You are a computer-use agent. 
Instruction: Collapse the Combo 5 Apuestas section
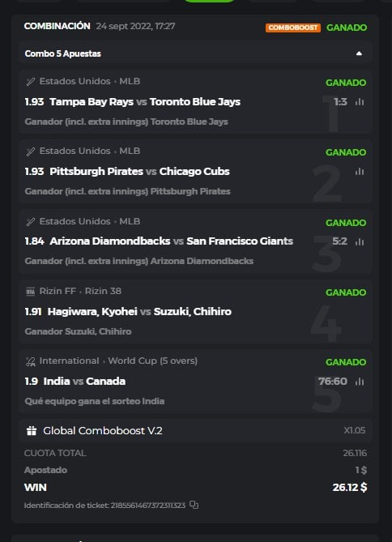coord(359,53)
